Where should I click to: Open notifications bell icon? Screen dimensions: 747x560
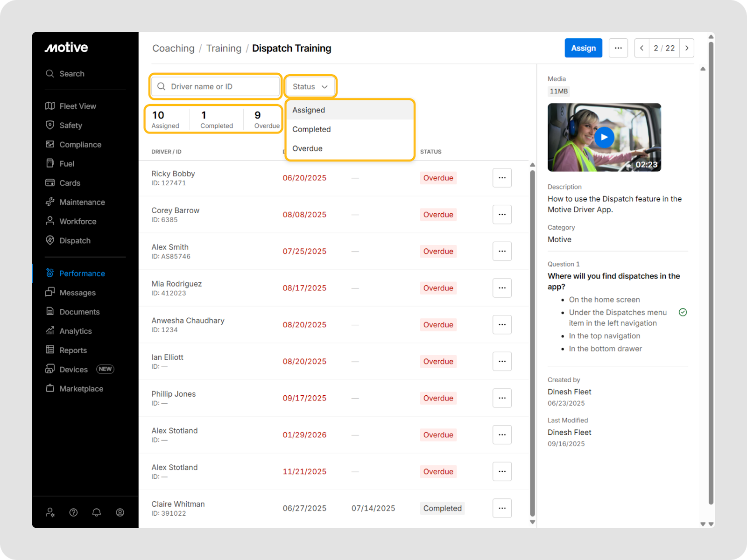pos(97,512)
